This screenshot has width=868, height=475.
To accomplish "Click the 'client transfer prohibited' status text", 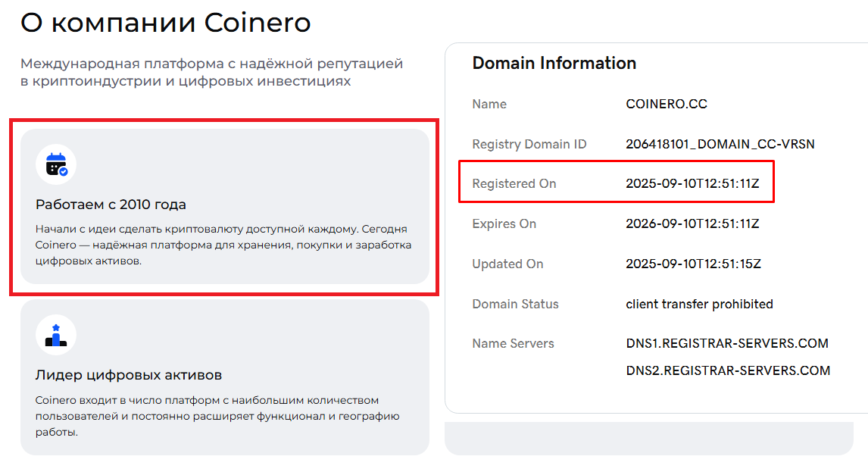I will pos(699,304).
